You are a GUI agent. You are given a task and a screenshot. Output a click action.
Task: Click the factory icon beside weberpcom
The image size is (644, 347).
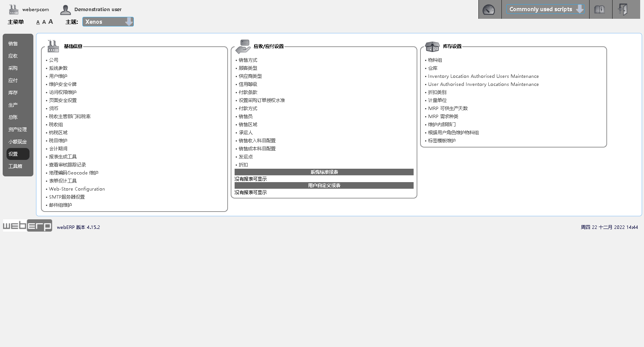coord(13,9)
